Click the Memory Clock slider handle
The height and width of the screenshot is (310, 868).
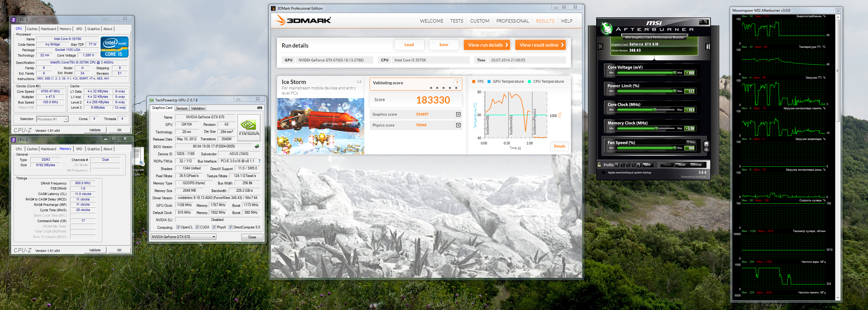(x=656, y=129)
